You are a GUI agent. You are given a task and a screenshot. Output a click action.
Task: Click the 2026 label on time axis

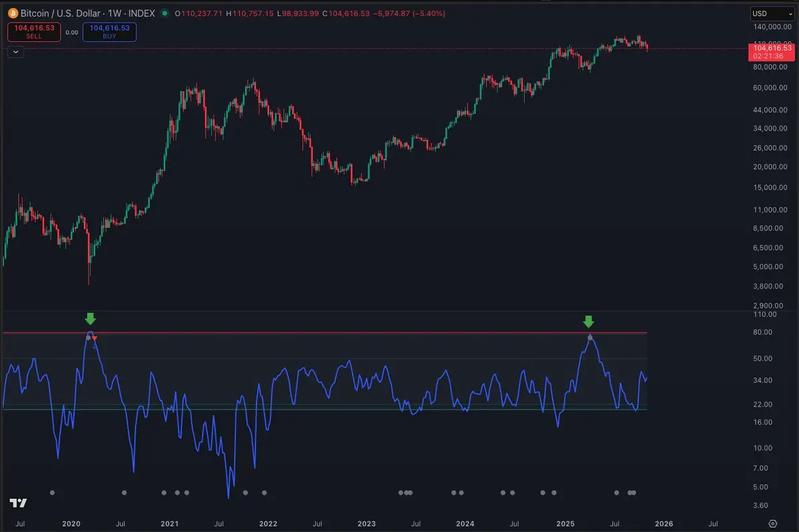point(663,524)
